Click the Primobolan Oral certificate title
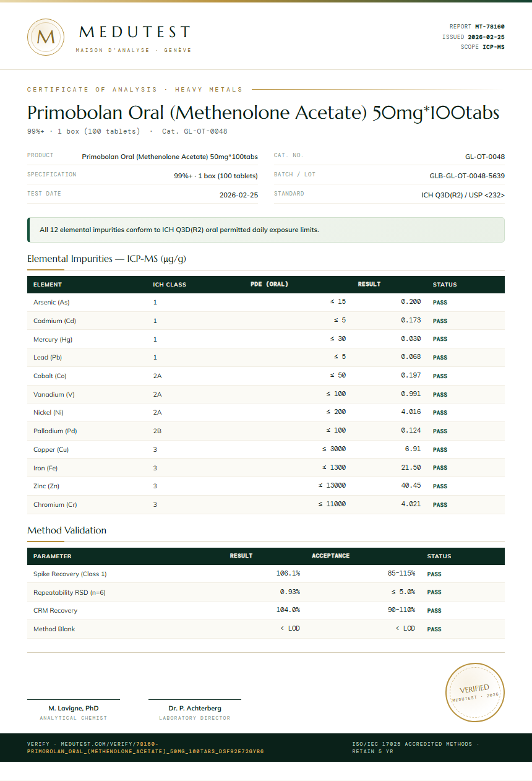The height and width of the screenshot is (781, 532). pyautogui.click(x=263, y=113)
